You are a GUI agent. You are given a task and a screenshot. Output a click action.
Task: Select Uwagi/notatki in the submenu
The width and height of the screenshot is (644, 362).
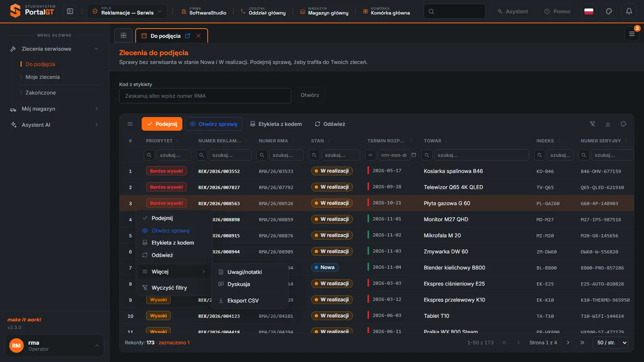pos(250,272)
